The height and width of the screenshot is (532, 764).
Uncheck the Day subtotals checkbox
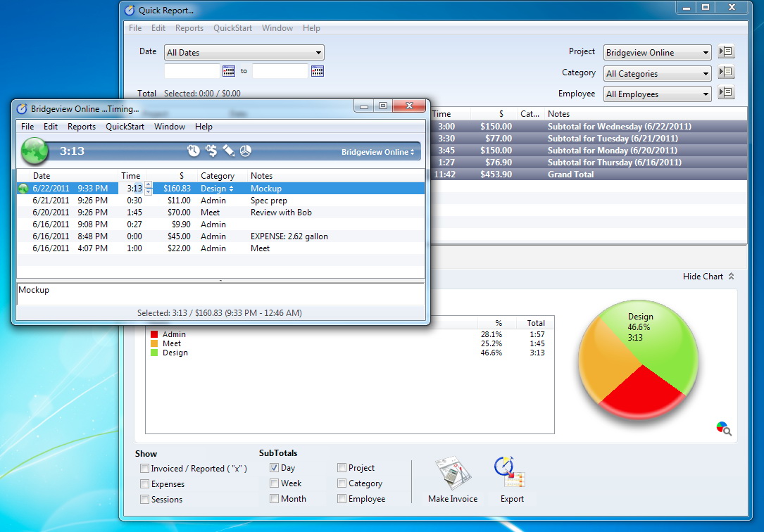[275, 468]
